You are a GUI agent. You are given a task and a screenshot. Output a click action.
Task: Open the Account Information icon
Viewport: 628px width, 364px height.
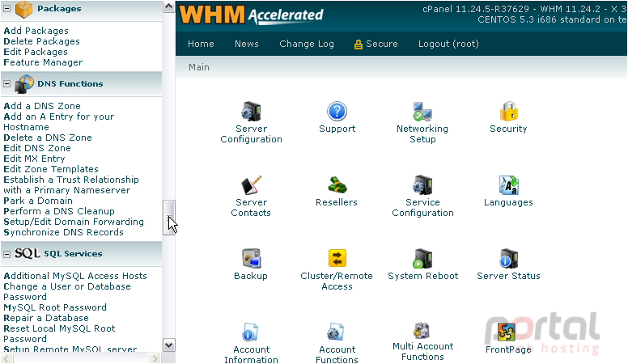click(251, 332)
